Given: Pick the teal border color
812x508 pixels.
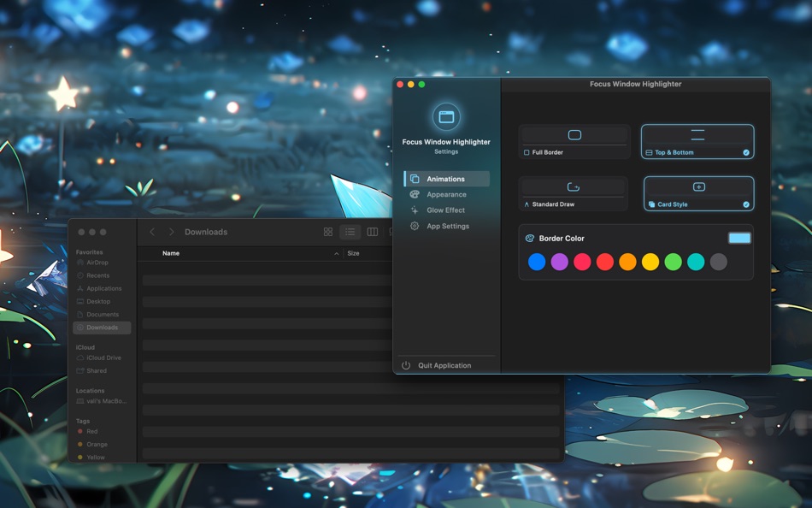Looking at the screenshot, I should tap(696, 262).
